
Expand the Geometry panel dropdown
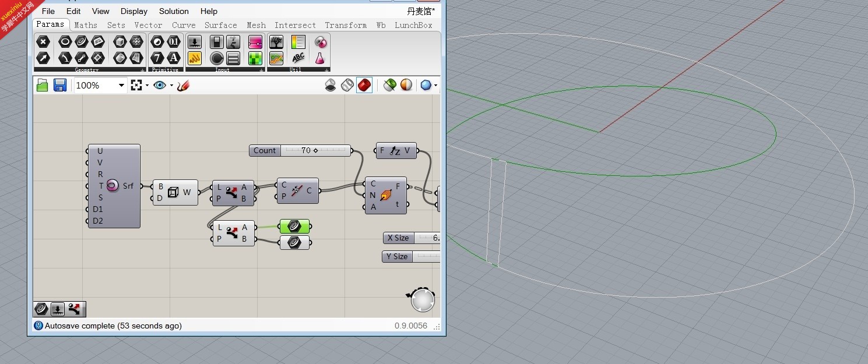pyautogui.click(x=143, y=70)
